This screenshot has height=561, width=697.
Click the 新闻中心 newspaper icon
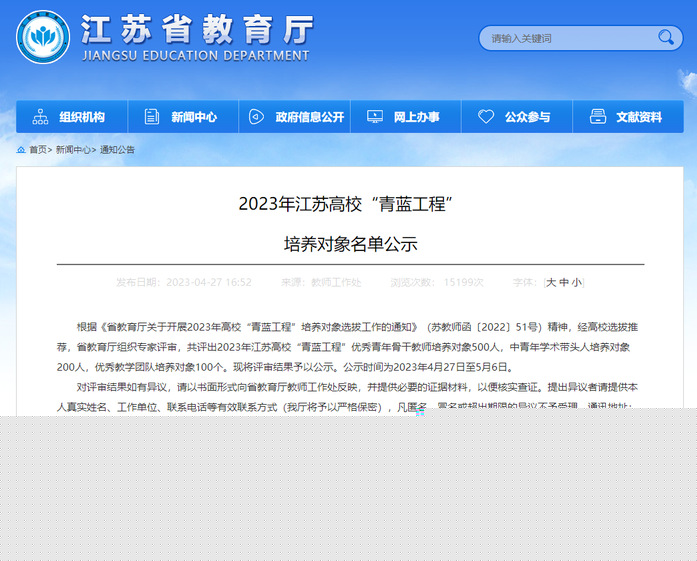pos(152,117)
